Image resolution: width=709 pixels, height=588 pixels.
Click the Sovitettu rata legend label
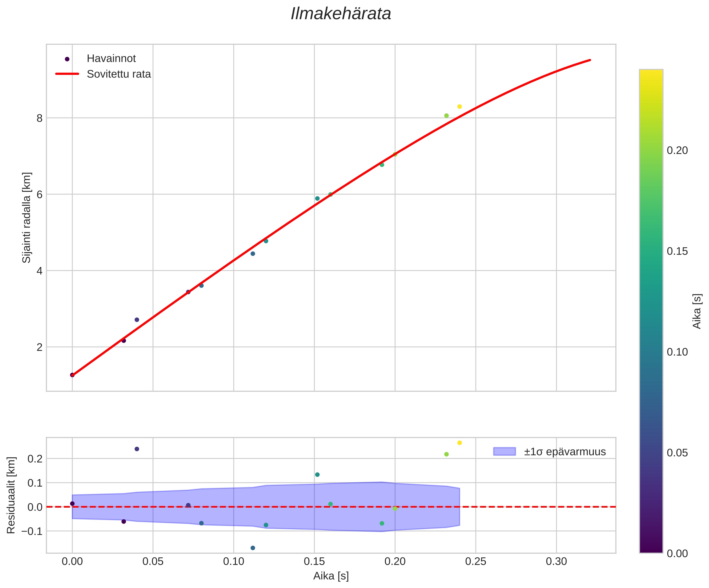click(x=119, y=74)
